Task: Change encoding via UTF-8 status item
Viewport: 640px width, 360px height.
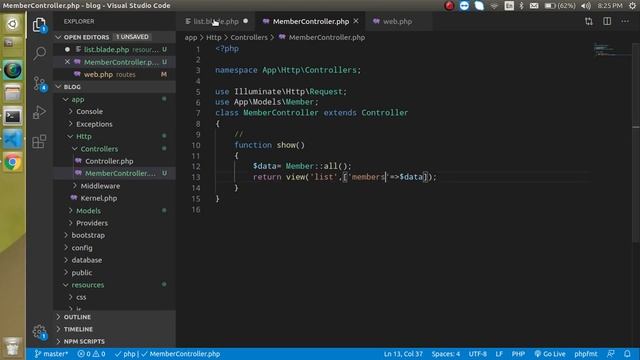Action: 478,354
